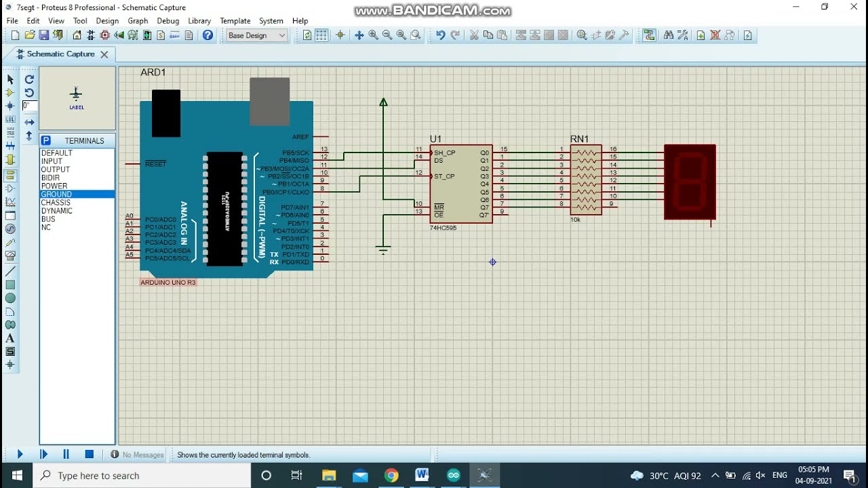Viewport: 868px width, 488px height.
Task: Click the Rotate clockwise icon
Action: coord(29,79)
